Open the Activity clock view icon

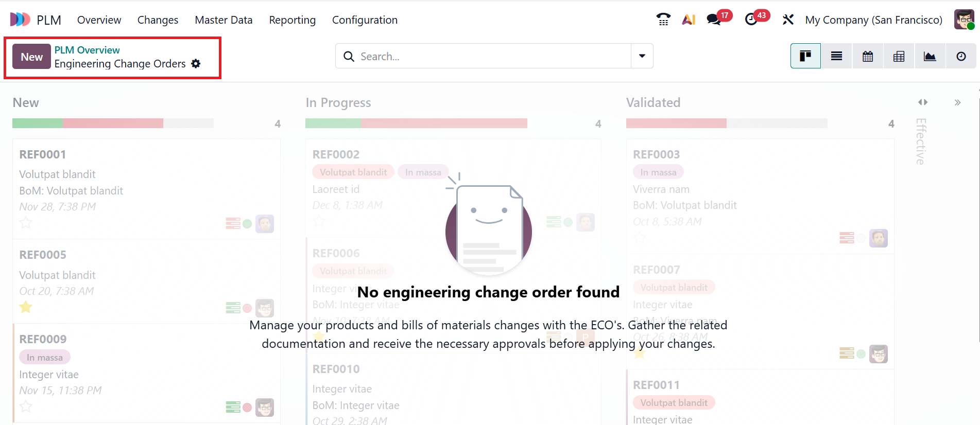click(961, 56)
